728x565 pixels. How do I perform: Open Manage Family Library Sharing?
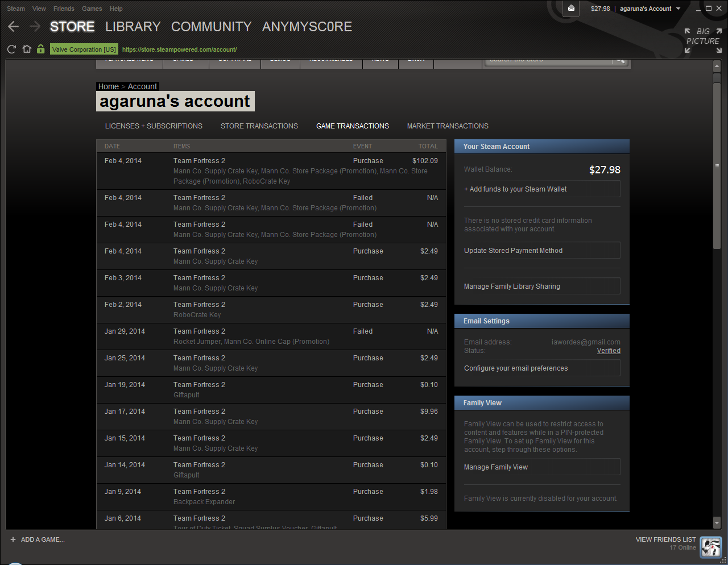[x=542, y=286]
